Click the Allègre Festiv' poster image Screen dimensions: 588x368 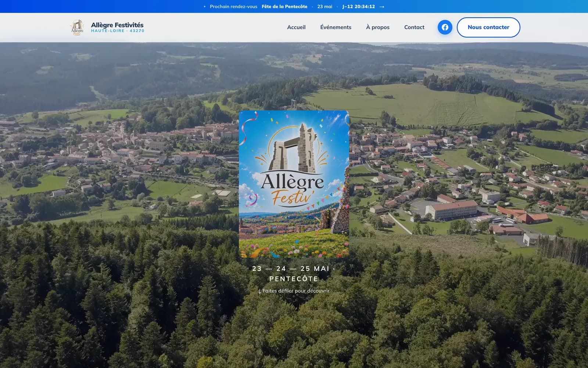(x=294, y=184)
